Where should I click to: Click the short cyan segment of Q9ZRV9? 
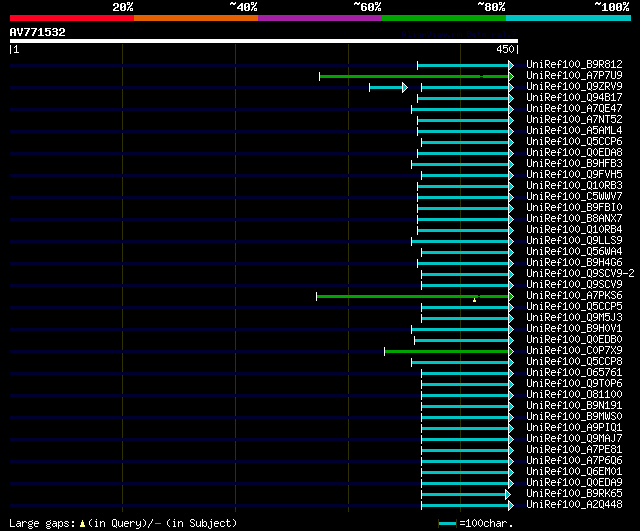point(386,87)
